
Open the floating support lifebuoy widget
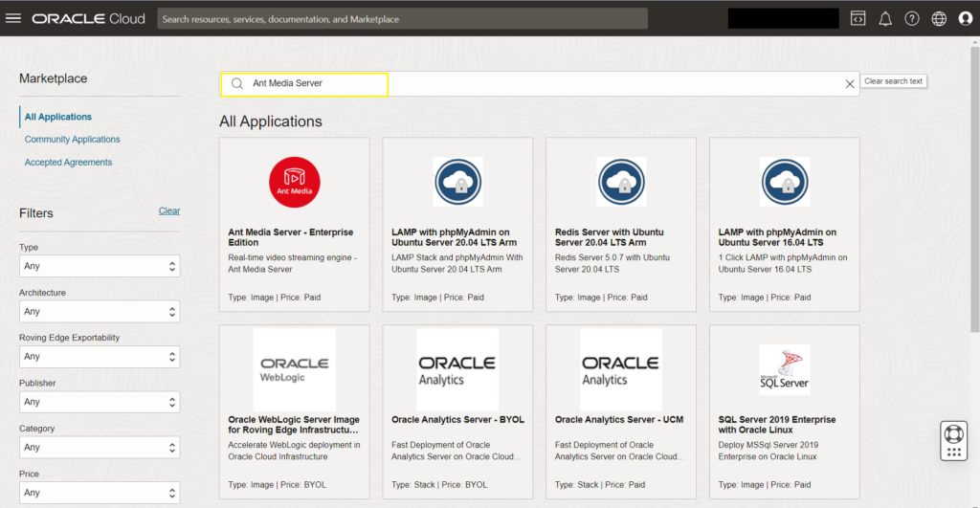pos(954,441)
